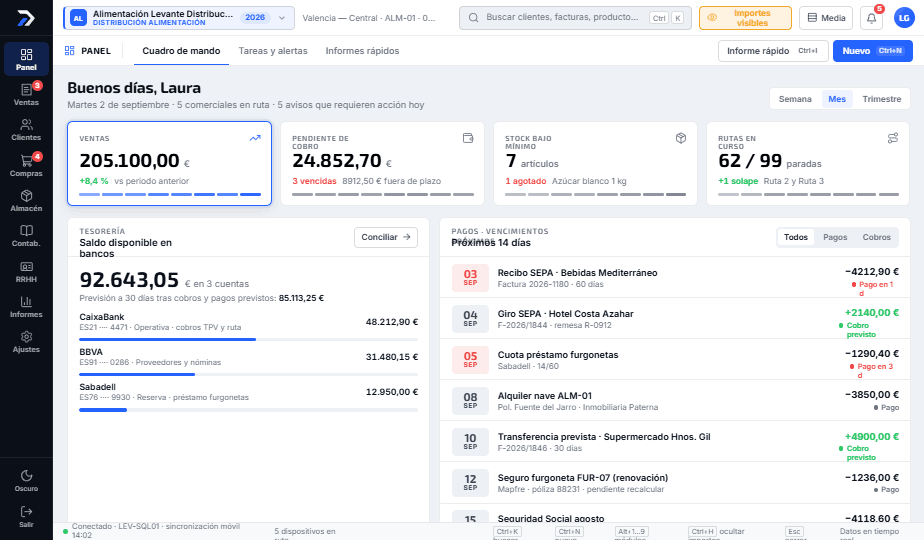The image size is (924, 540).
Task: Click the app logo at top left
Action: 26,18
